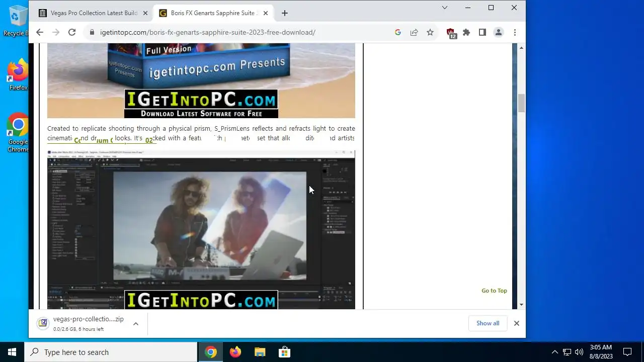
Task: Open the Google search icon in address bar
Action: point(398,32)
